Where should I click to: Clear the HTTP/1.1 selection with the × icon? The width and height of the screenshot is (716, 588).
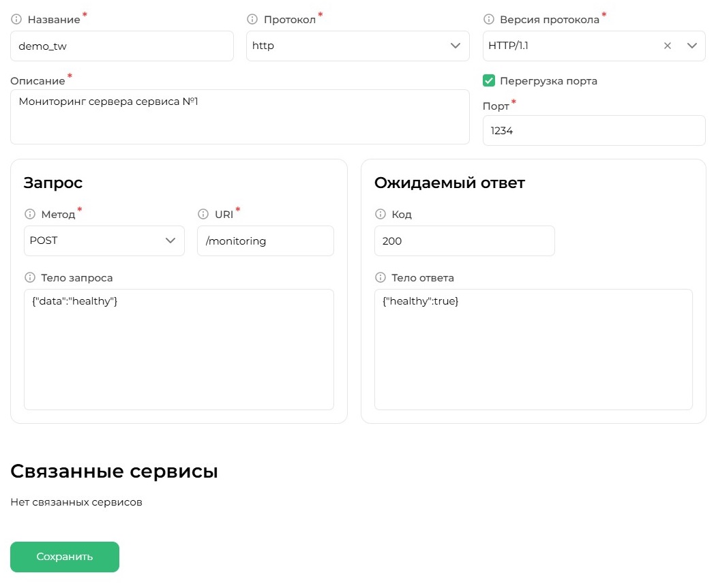[667, 45]
